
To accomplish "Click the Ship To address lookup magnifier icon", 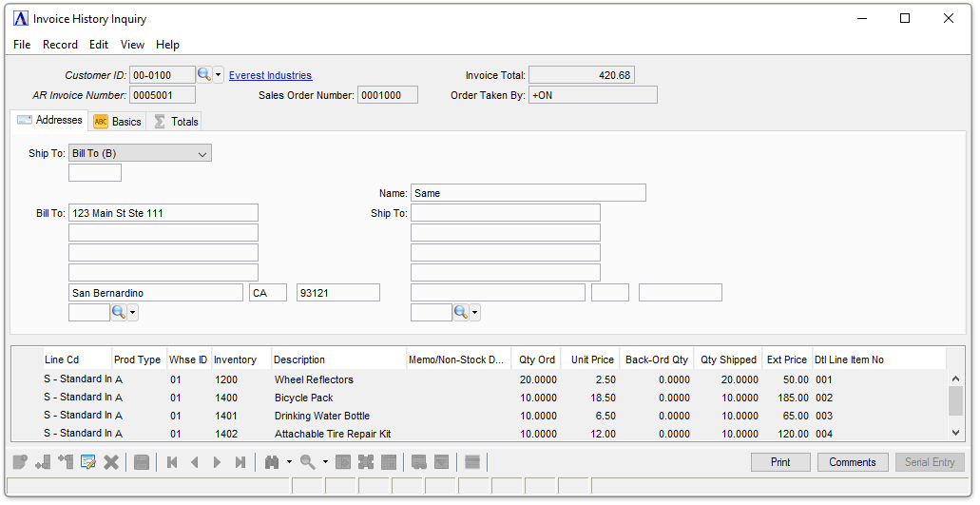I will click(461, 312).
